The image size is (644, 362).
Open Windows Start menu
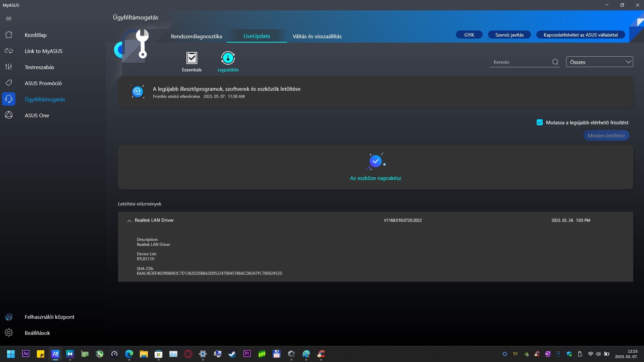pyautogui.click(x=11, y=354)
